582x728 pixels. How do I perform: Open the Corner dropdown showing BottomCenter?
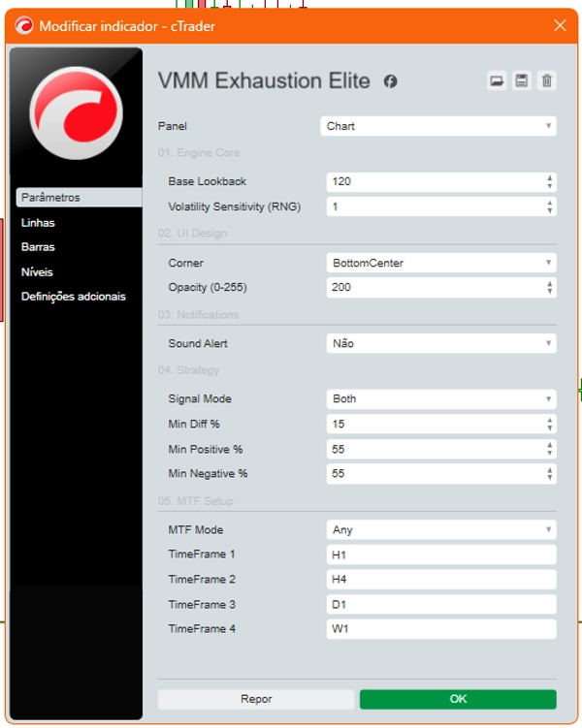pos(441,263)
